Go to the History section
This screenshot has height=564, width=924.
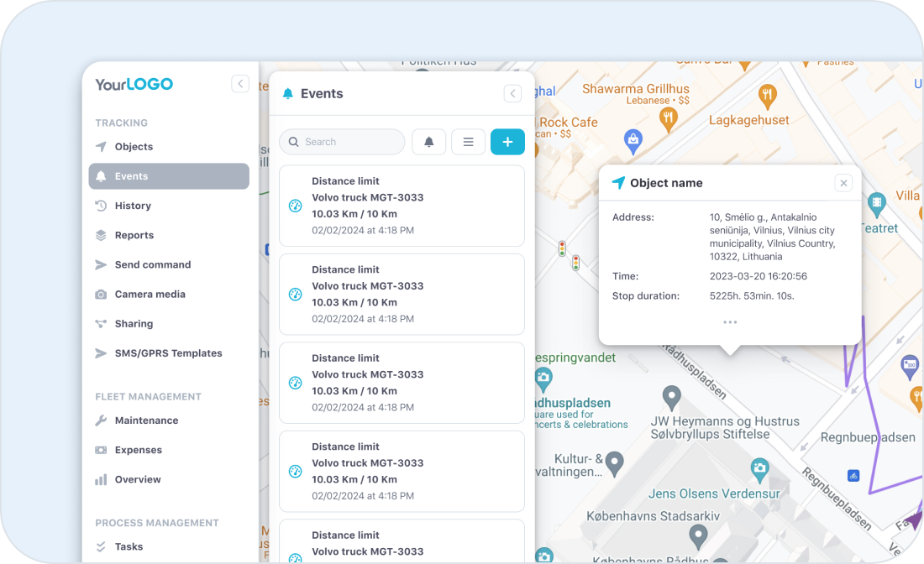pos(133,206)
